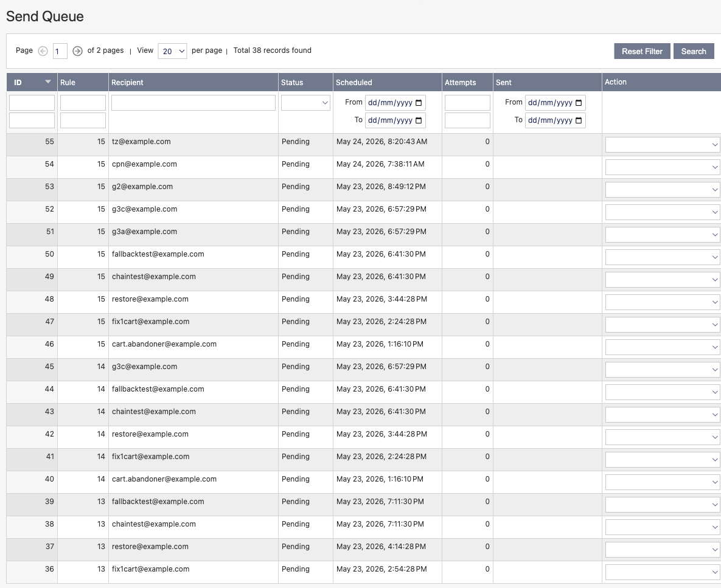Open Action dropdown for row ID 43
Screen dimensions: 721x588
[663, 415]
